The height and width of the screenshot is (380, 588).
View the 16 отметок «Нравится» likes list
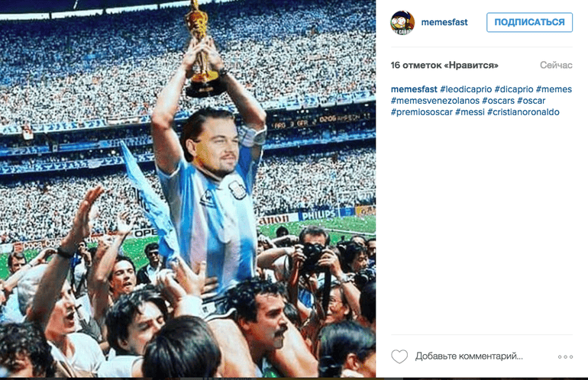(444, 65)
